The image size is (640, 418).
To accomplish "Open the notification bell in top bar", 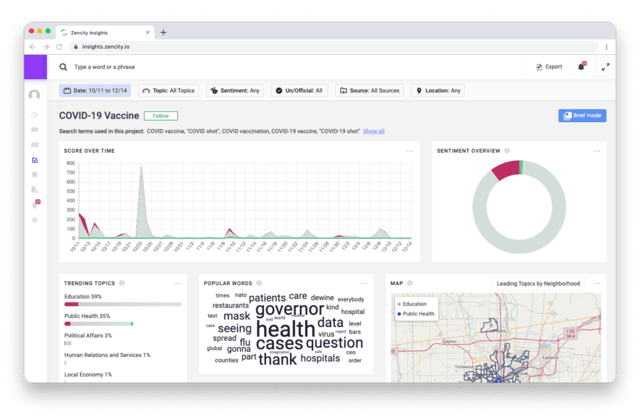I will click(582, 67).
